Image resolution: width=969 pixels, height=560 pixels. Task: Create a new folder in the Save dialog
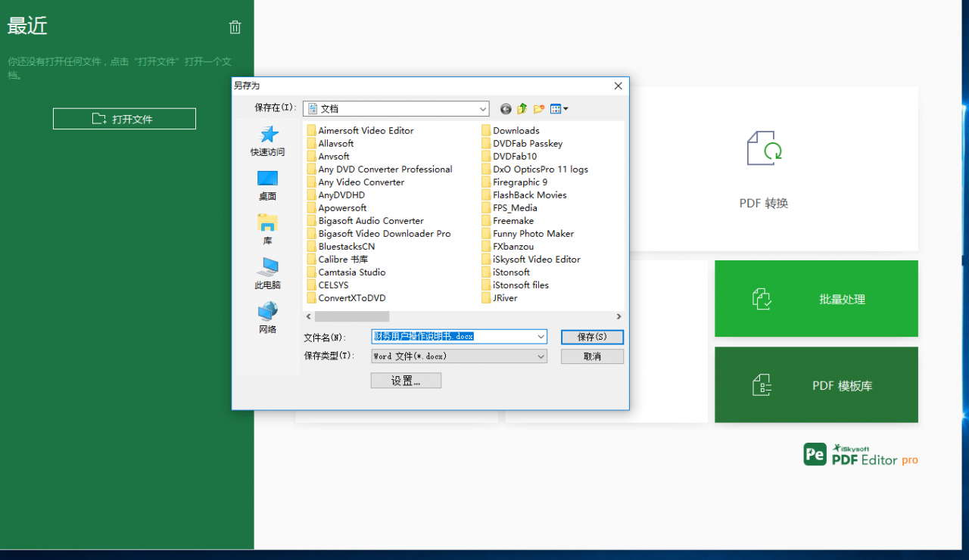tap(538, 108)
